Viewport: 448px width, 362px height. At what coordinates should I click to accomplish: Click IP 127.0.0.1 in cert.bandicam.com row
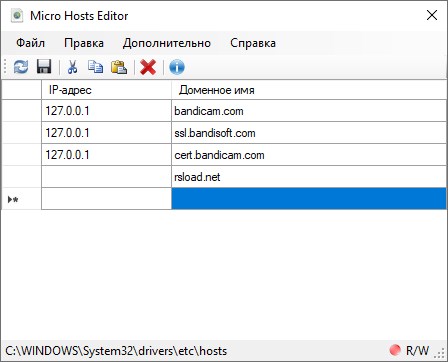[106, 155]
